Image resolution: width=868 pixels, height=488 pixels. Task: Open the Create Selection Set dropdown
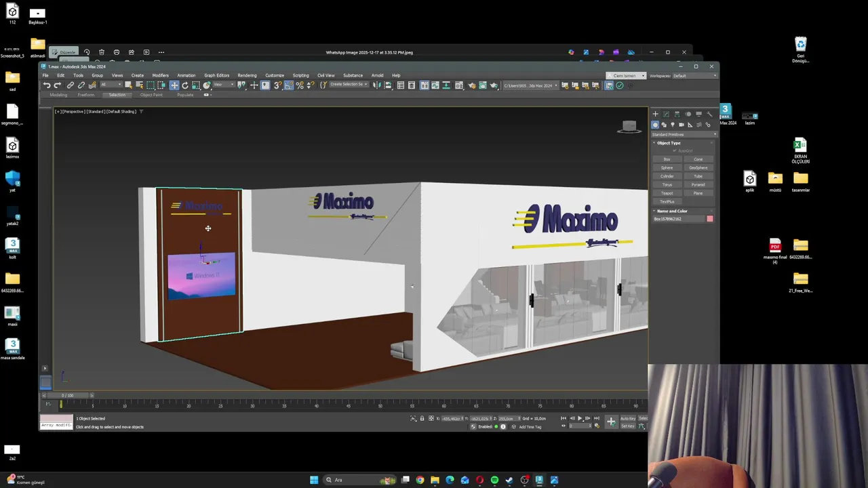click(x=349, y=85)
